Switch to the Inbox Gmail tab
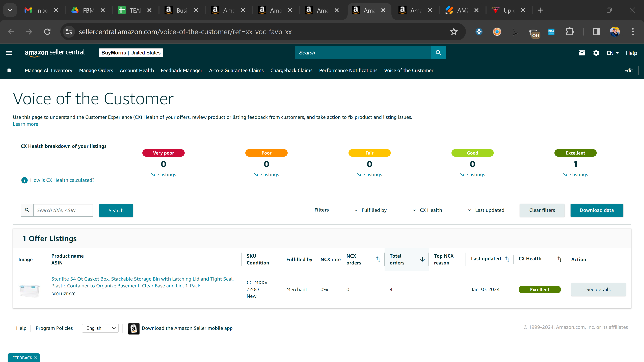The height and width of the screenshot is (362, 644). tap(41, 10)
